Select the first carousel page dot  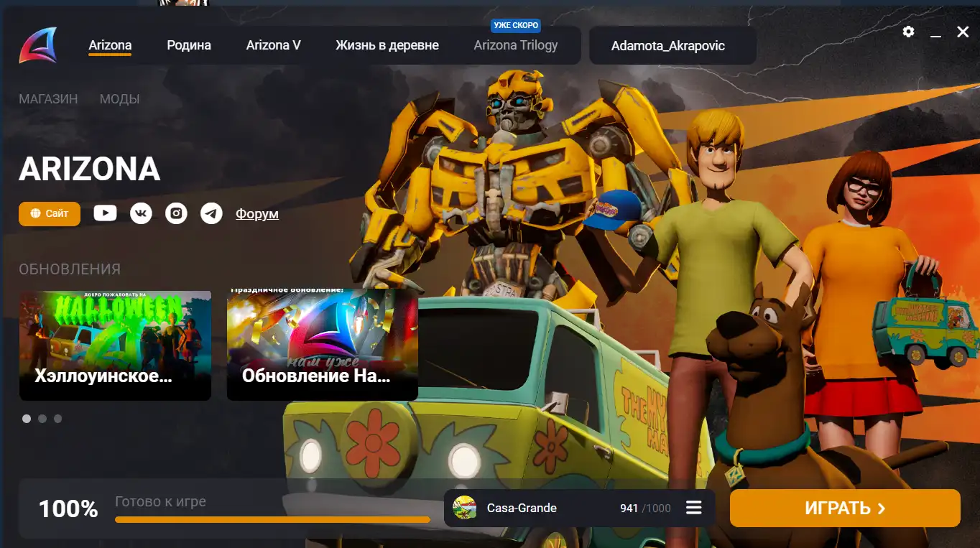tap(27, 419)
